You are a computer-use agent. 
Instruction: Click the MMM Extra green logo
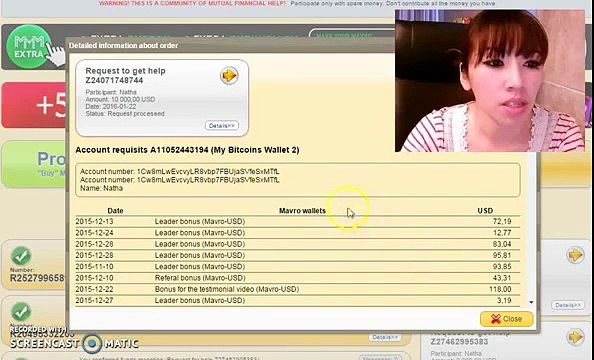coord(28,47)
